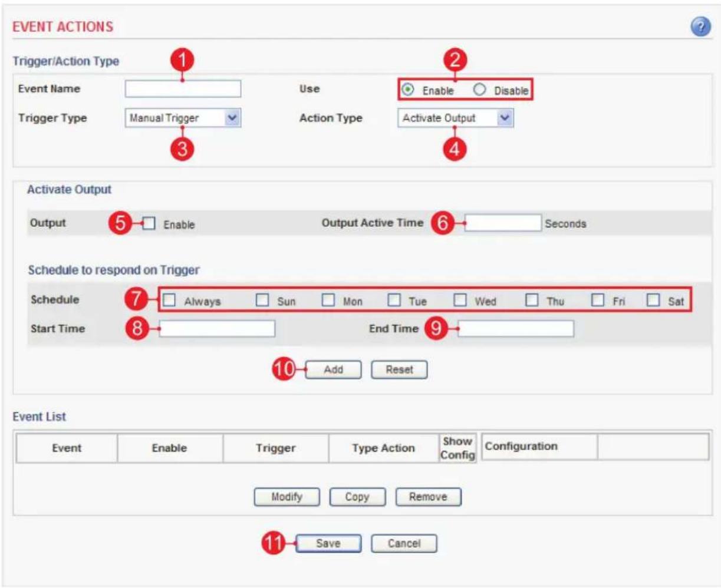This screenshot has height=588, width=721.
Task: Check the Thu schedule checkbox
Action: coord(532,300)
